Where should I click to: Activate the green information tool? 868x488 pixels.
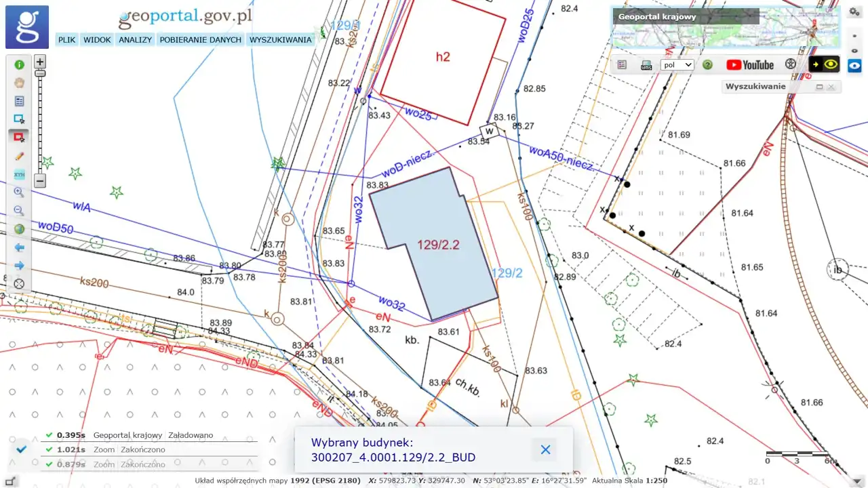pyautogui.click(x=19, y=65)
